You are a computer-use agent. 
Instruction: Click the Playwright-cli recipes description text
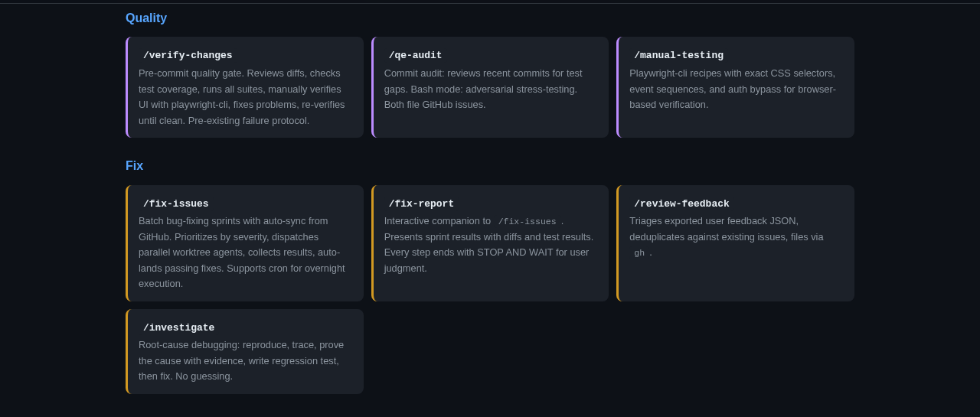(732, 90)
